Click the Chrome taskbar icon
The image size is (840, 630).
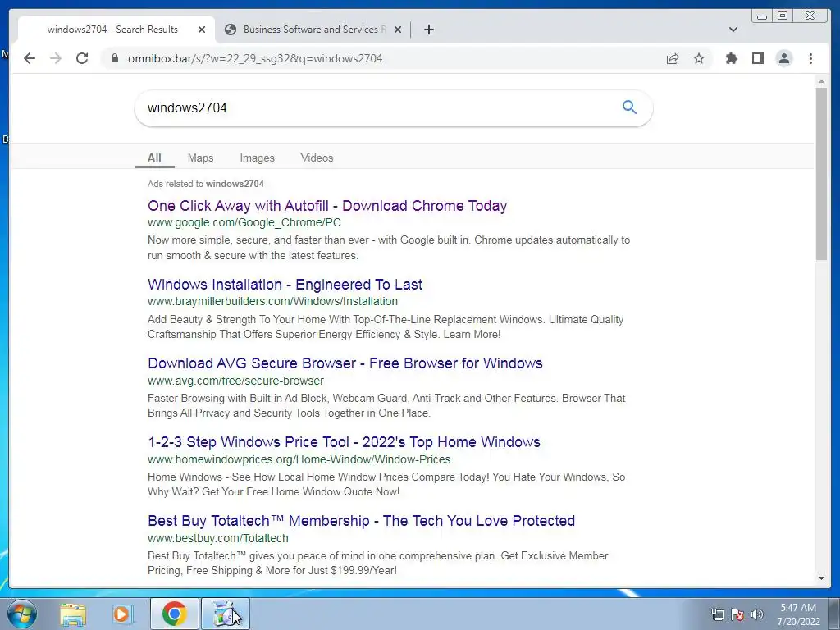[x=174, y=614]
